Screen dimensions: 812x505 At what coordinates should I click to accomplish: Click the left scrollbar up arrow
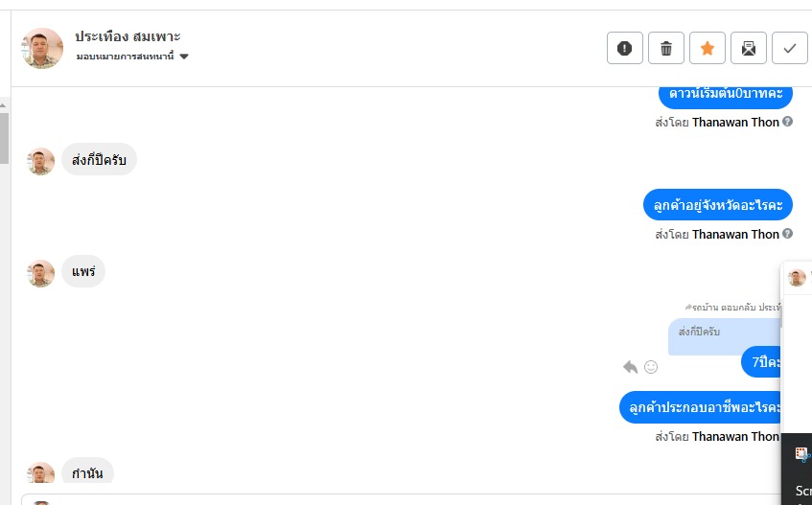pyautogui.click(x=5, y=103)
